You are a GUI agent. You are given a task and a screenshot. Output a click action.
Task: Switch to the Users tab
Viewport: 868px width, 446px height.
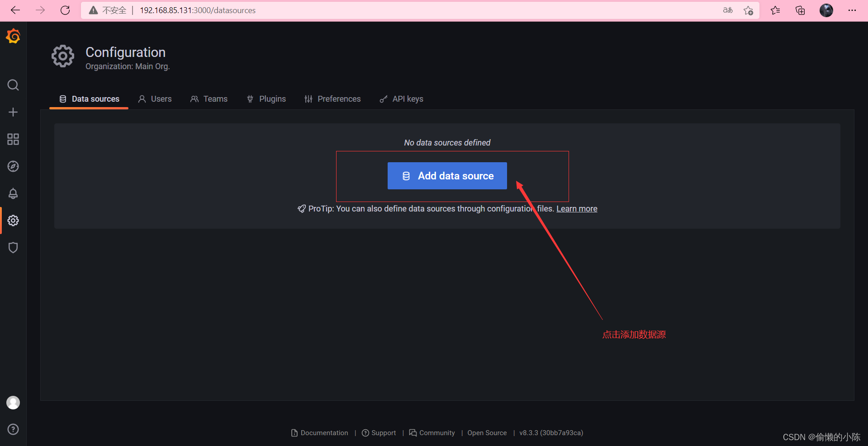click(155, 99)
